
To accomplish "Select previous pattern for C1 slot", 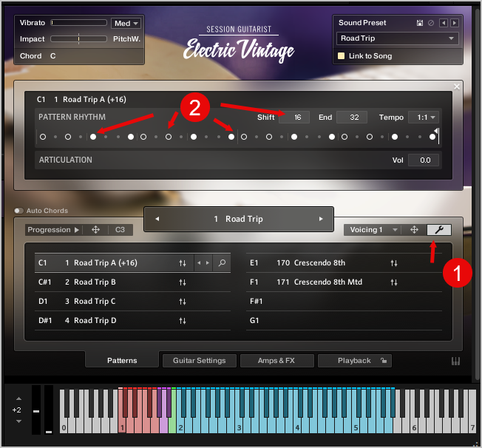I will (x=199, y=263).
